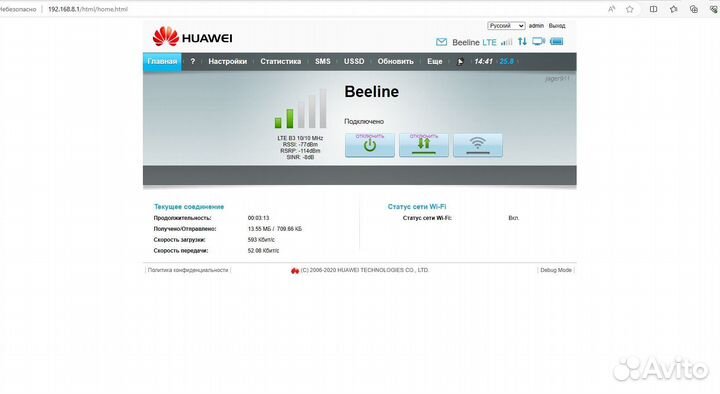This screenshot has height=394, width=720.
Task: Open the SMS menu item
Action: coord(323,62)
